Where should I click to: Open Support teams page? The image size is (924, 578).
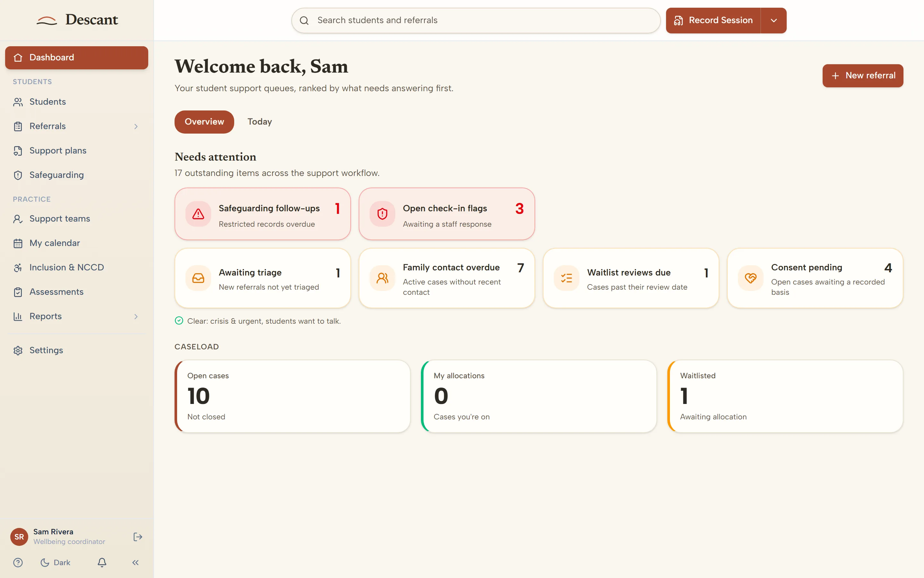coord(76,219)
